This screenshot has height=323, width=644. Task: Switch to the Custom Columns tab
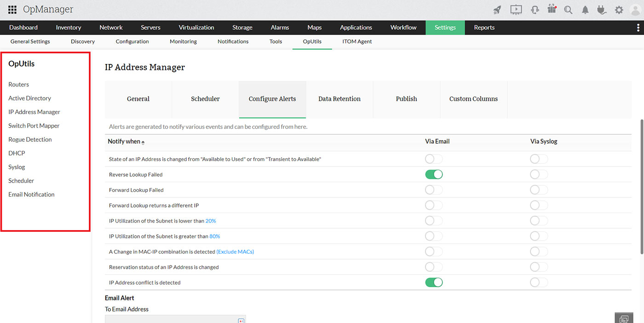[474, 99]
